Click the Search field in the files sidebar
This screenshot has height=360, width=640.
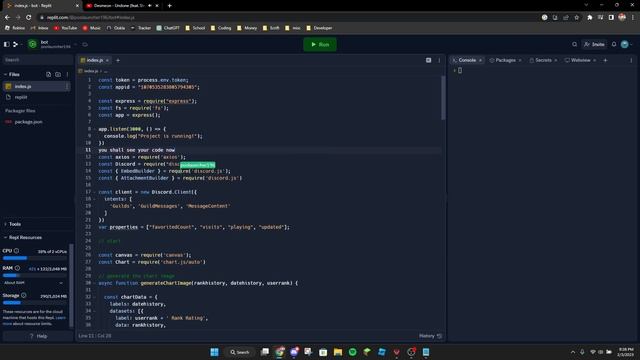37,60
